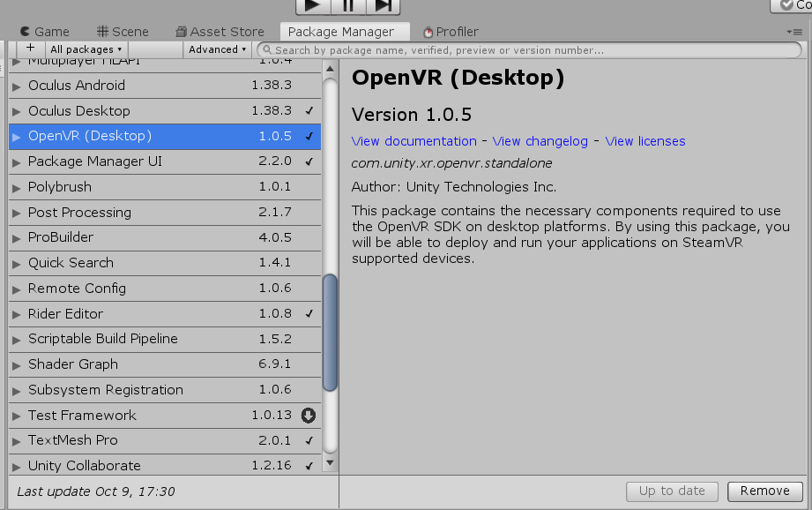Open the panel options menu icon
The height and width of the screenshot is (510, 812).
pyautogui.click(x=794, y=32)
